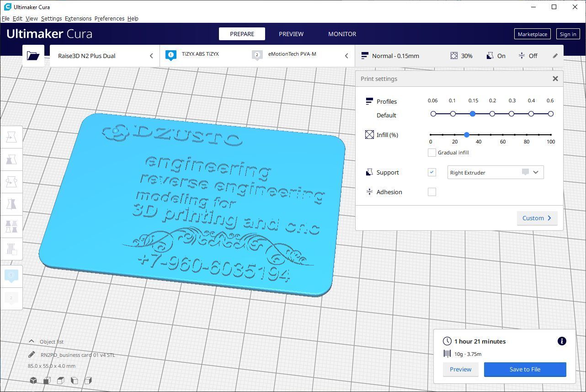Click the Save to File button
The image size is (586, 392).
(x=525, y=369)
